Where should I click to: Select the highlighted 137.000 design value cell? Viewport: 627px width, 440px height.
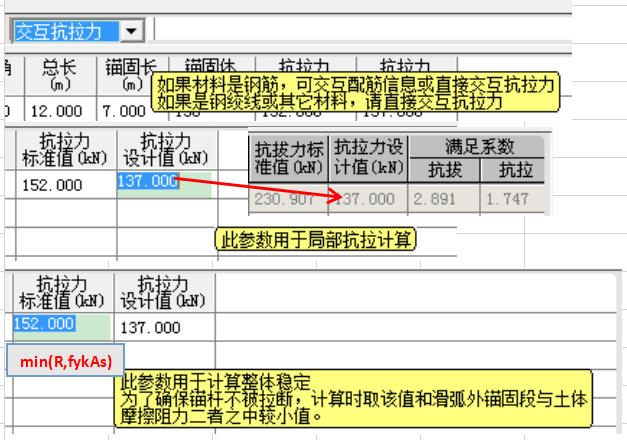[165, 184]
